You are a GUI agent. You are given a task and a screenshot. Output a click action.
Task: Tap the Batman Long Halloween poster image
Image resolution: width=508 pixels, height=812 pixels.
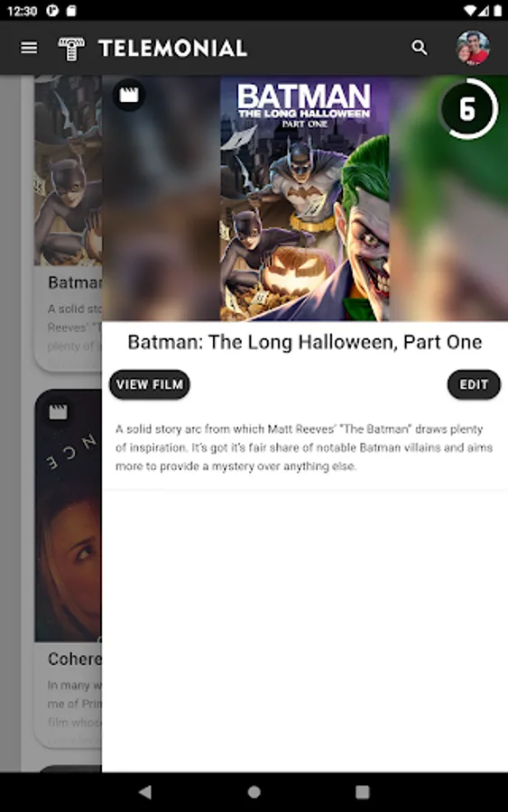pyautogui.click(x=305, y=198)
